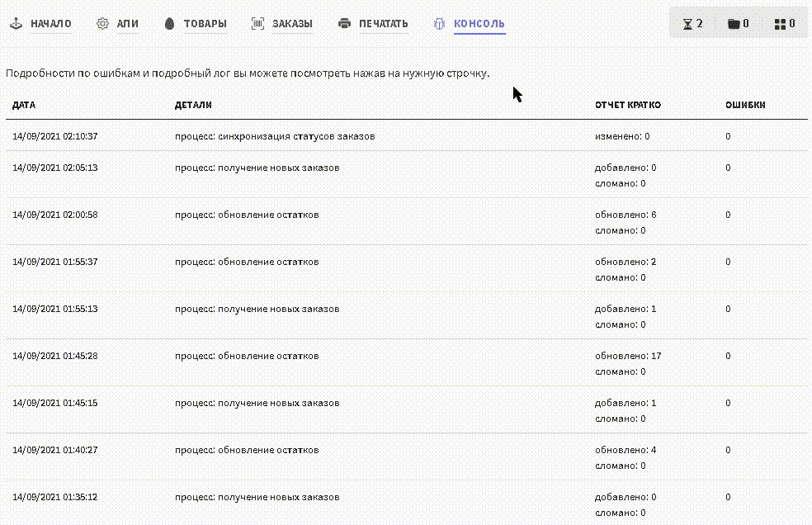Open the ЗАКАЗЫ page
Screen dimensions: 812x525
click(292, 24)
